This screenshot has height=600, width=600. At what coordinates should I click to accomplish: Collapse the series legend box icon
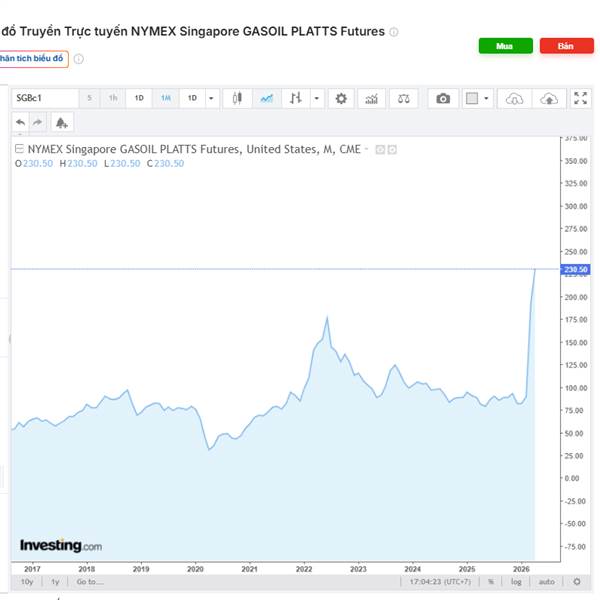coord(19,148)
